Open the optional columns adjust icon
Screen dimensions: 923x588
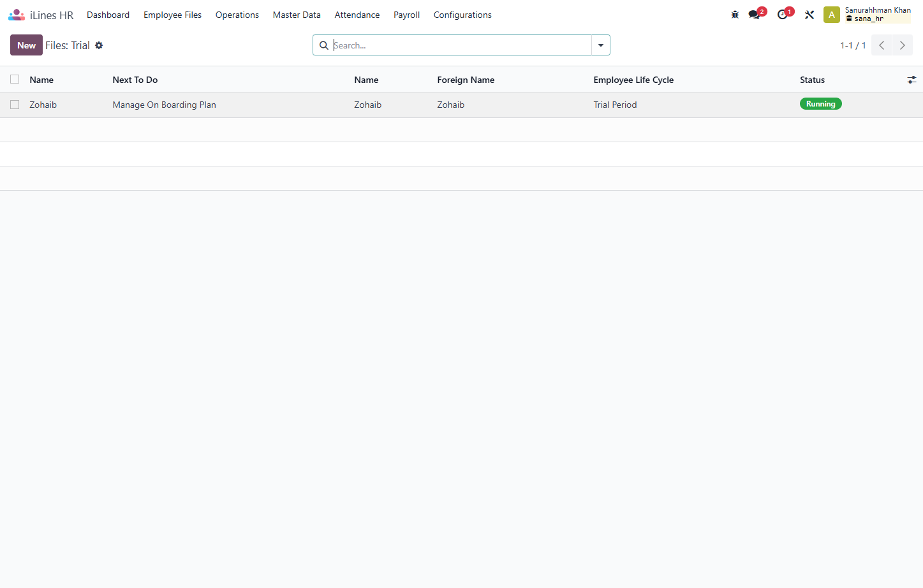click(x=912, y=80)
